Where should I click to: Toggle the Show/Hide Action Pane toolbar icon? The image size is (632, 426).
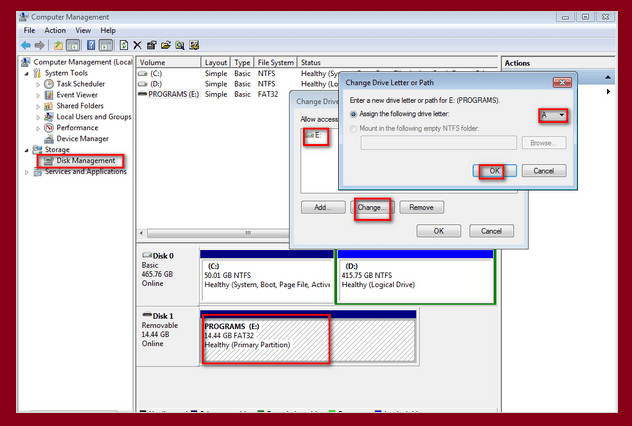pyautogui.click(x=106, y=45)
